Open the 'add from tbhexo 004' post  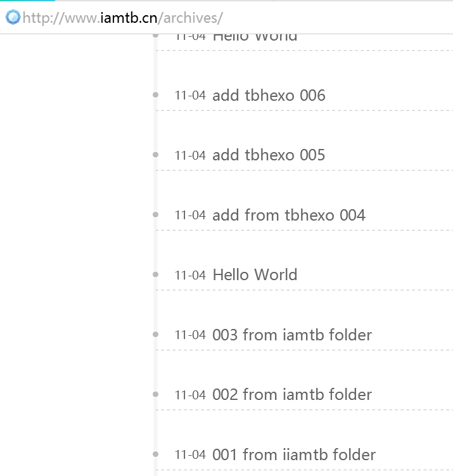coord(289,215)
